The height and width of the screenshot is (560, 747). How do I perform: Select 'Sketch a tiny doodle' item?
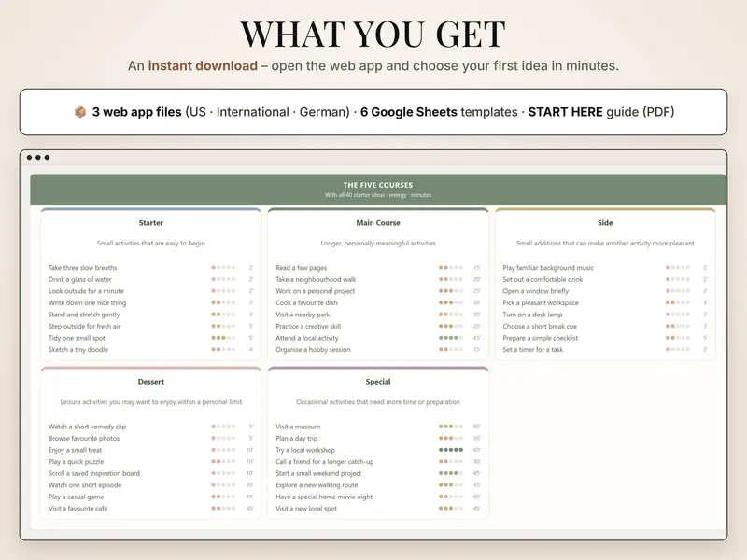(x=151, y=349)
